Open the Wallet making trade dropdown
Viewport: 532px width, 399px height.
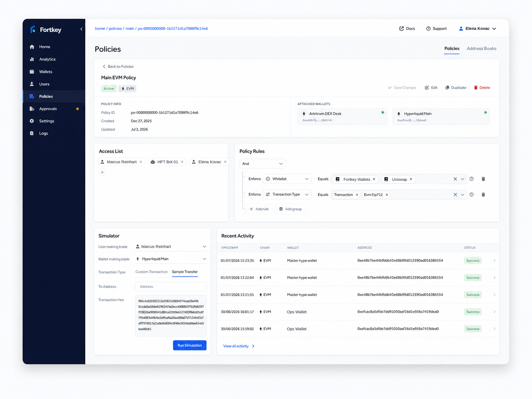pyautogui.click(x=171, y=259)
